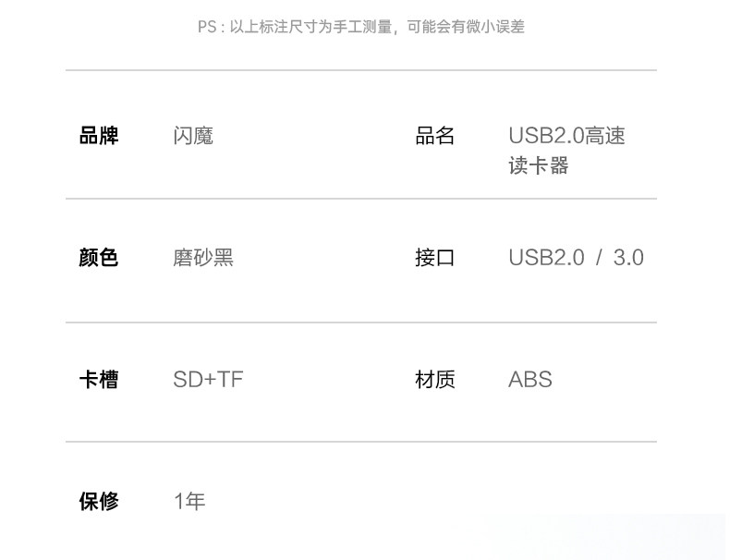Viewport: 730px width, 560px height.
Task: Click the 读卡器 text line
Action: (x=538, y=165)
